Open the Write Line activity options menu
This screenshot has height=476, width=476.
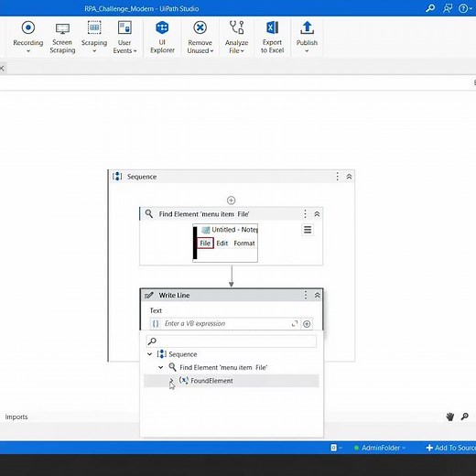[x=305, y=295]
